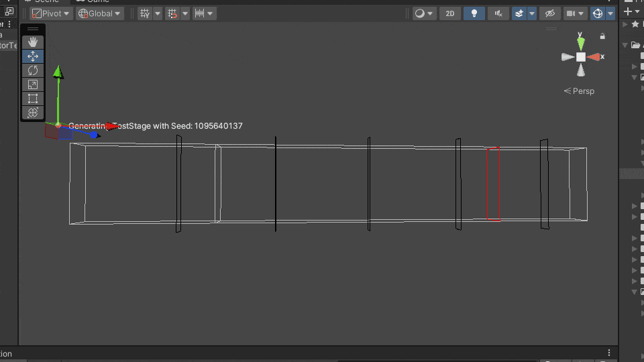644x362 pixels.
Task: Select the combined Transform tool
Action: (x=33, y=113)
